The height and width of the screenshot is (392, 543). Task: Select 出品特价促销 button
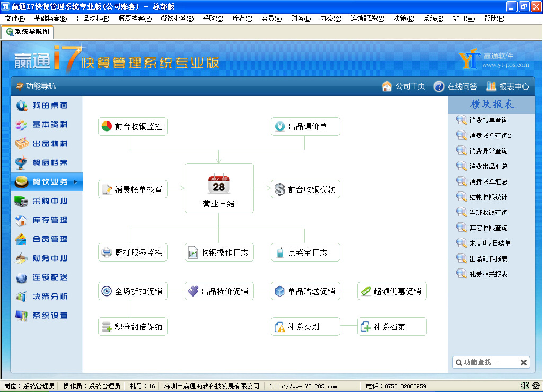coord(219,291)
